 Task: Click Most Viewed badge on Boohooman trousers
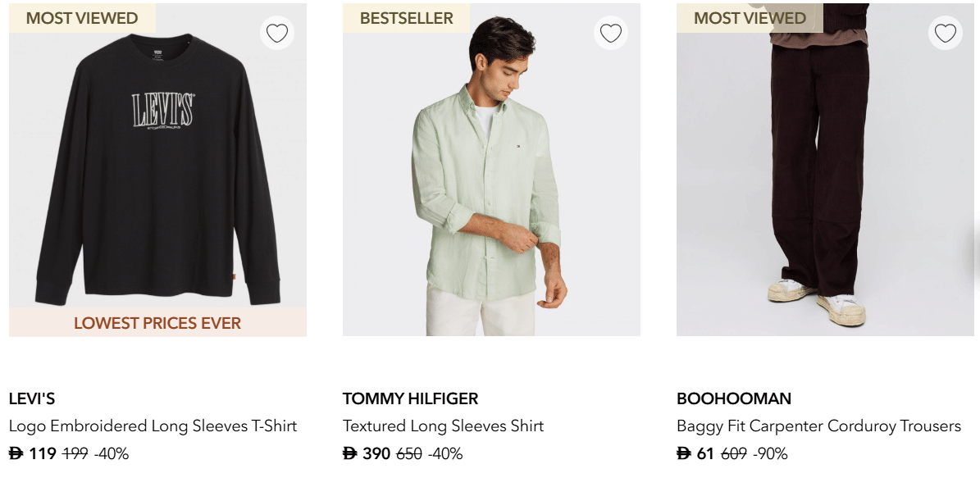click(x=750, y=18)
